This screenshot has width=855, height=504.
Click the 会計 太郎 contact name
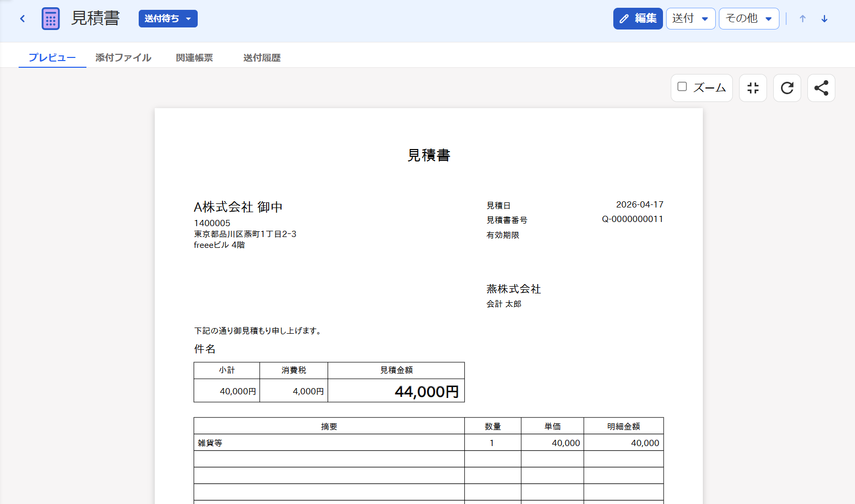(504, 304)
